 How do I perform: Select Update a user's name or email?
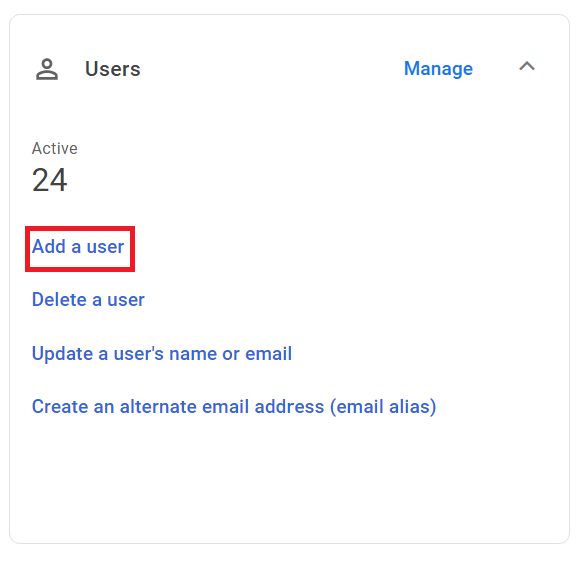pyautogui.click(x=162, y=353)
